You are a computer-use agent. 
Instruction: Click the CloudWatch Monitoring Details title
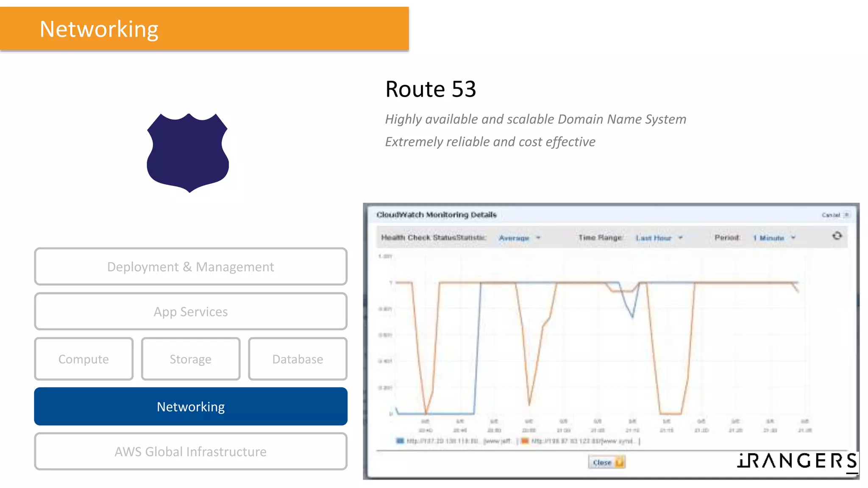click(x=437, y=215)
